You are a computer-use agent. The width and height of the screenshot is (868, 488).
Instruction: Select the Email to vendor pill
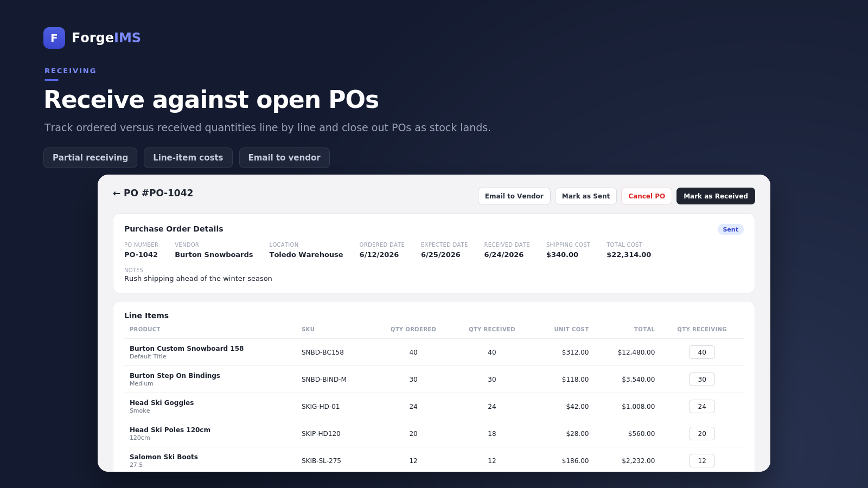(284, 158)
